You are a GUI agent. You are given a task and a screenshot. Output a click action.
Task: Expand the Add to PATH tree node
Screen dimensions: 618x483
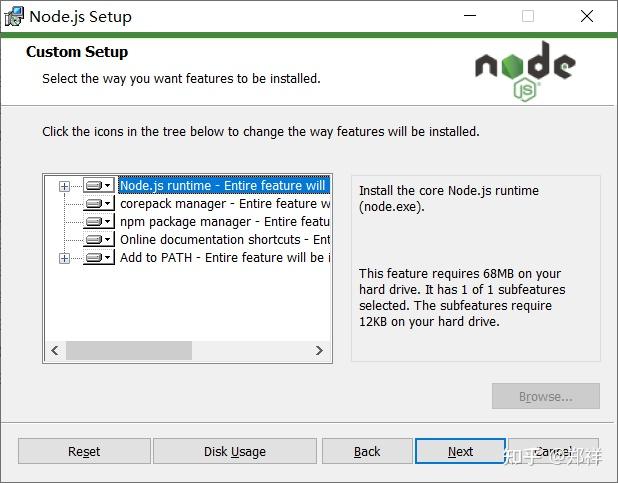64,258
